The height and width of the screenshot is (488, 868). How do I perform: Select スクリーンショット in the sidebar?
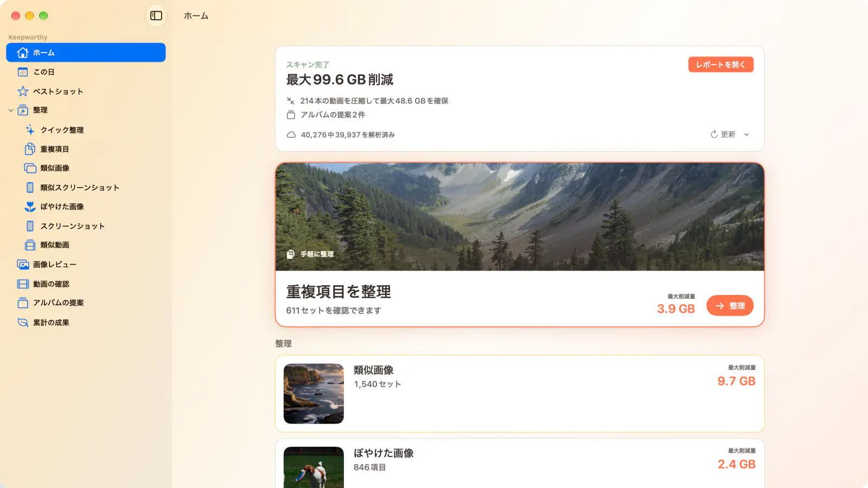86,226
